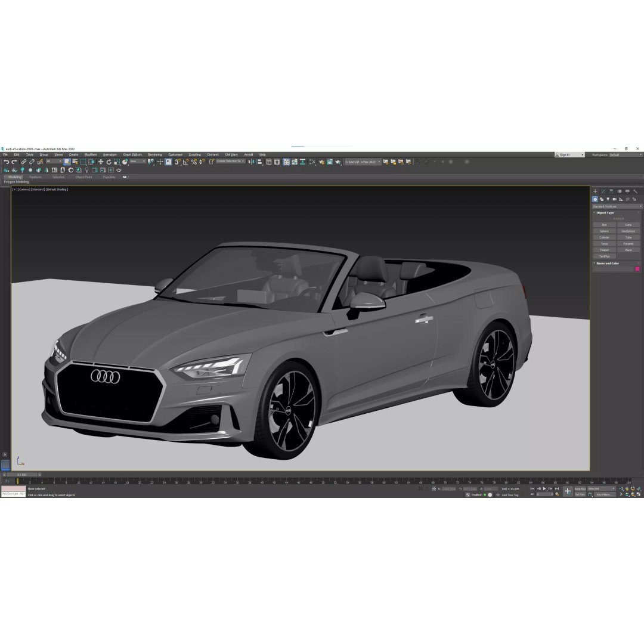Click the Play Animation button
Viewport: 644px width, 644px height.
[x=544, y=489]
